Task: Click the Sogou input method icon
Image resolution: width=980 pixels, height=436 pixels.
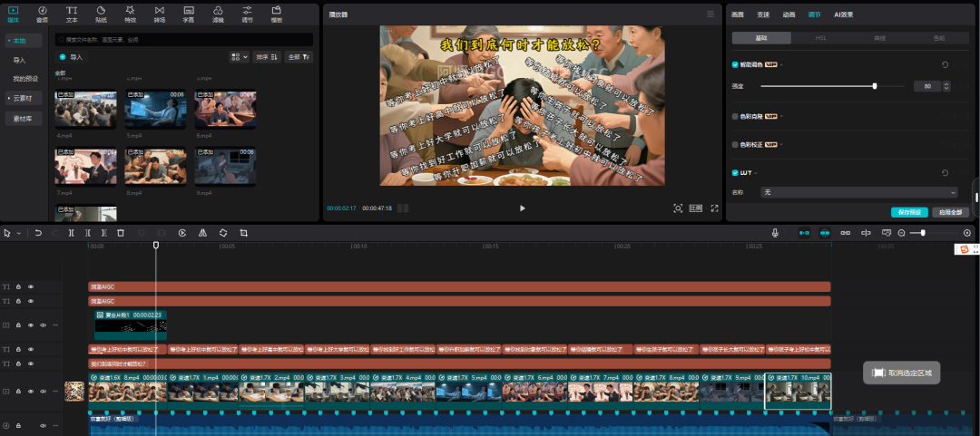Action: pos(964,249)
